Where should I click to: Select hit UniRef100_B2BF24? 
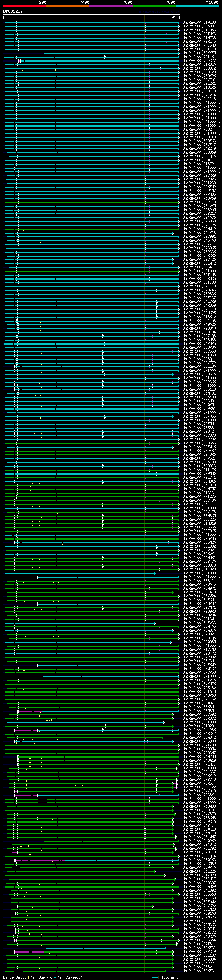point(199,431)
